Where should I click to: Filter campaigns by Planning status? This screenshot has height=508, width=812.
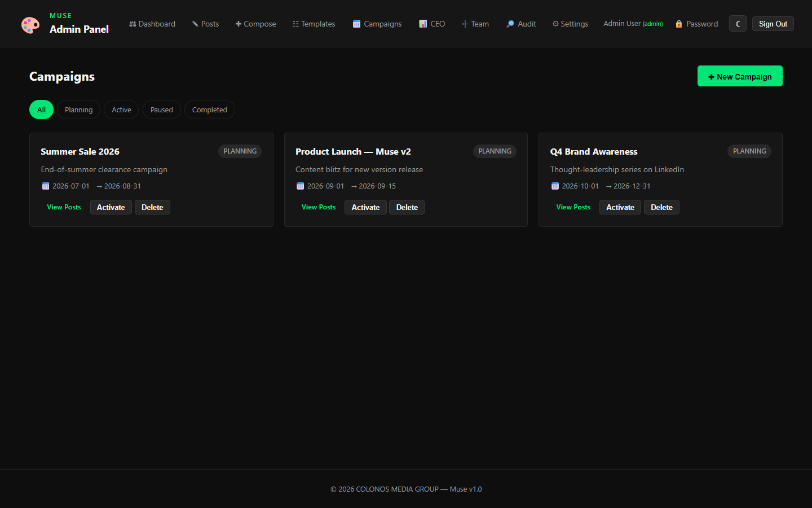78,110
